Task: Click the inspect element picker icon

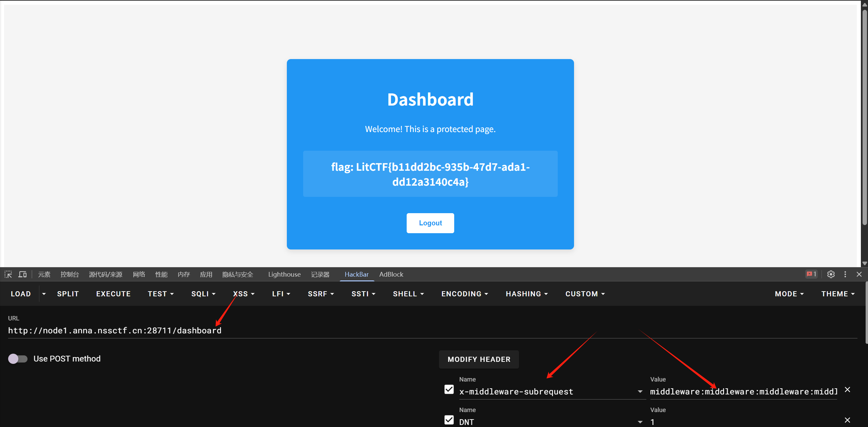Action: (x=8, y=274)
